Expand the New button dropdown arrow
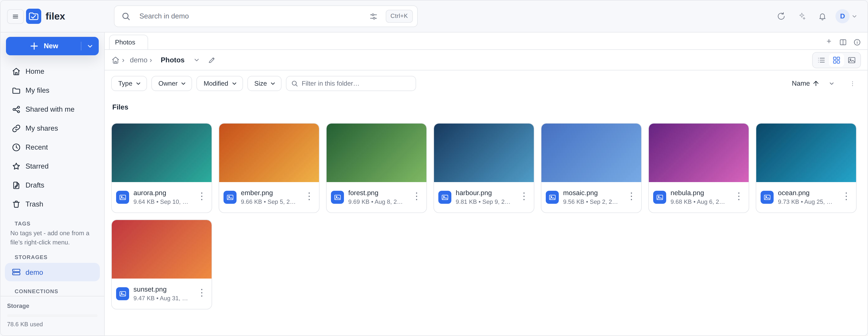This screenshot has height=336, width=868. click(x=90, y=46)
